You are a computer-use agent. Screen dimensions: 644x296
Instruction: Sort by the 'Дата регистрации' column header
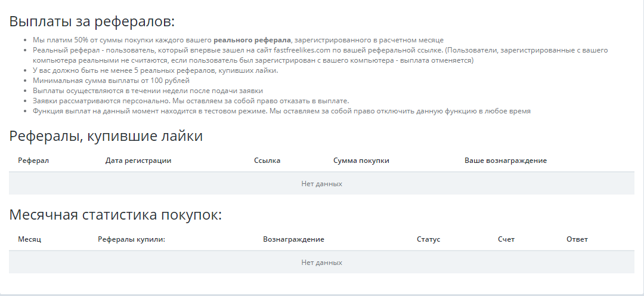point(138,161)
